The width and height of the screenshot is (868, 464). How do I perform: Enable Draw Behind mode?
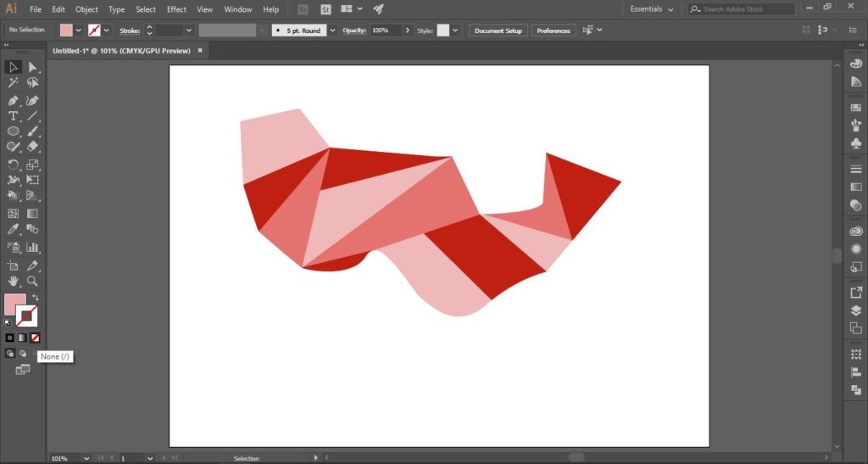click(x=23, y=353)
